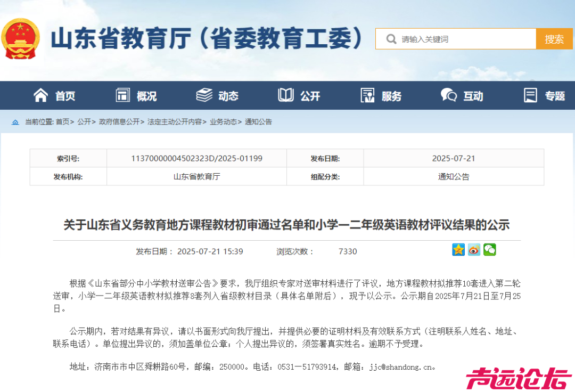
Task: Share the article to QQ空间
Action: pos(458,249)
